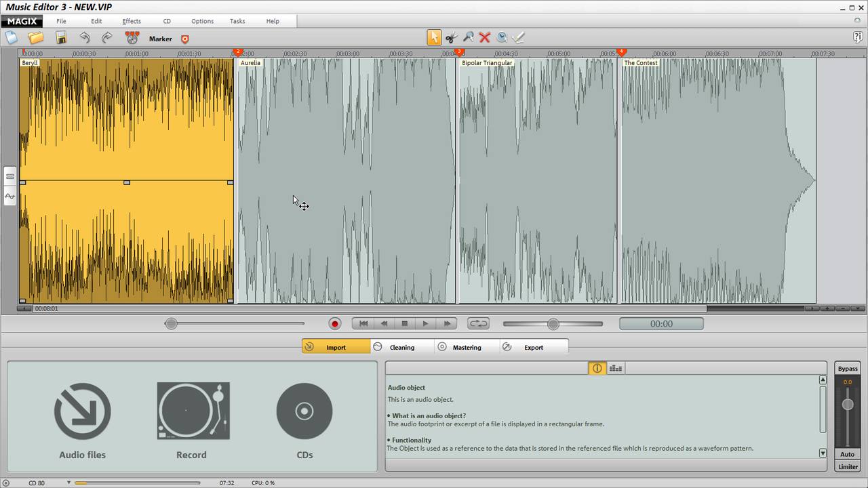This screenshot has width=868, height=488.
Task: Click the zoom in plus button on scrollbar
Action: coord(827,308)
